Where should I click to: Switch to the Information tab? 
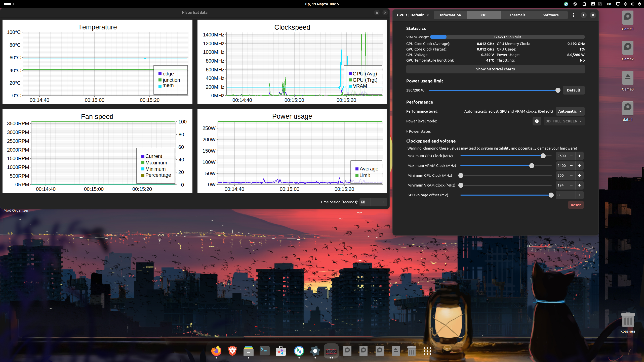coord(450,15)
